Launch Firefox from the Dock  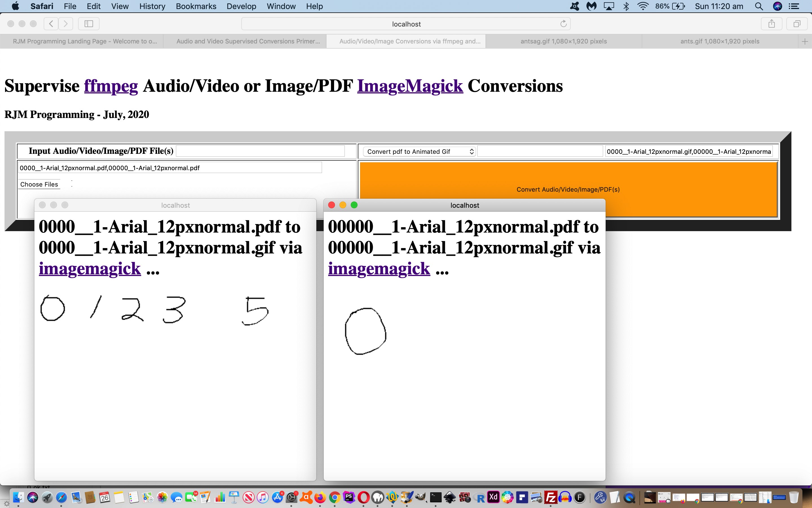320,497
